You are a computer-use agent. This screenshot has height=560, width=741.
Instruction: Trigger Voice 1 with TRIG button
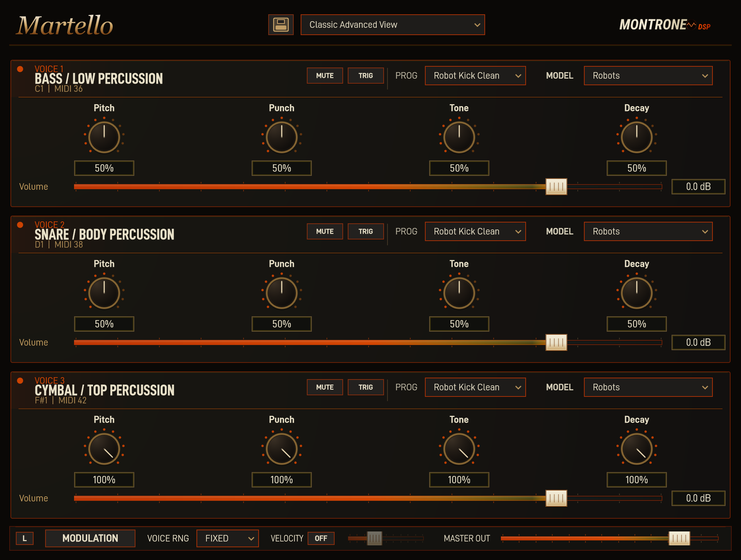tap(366, 76)
